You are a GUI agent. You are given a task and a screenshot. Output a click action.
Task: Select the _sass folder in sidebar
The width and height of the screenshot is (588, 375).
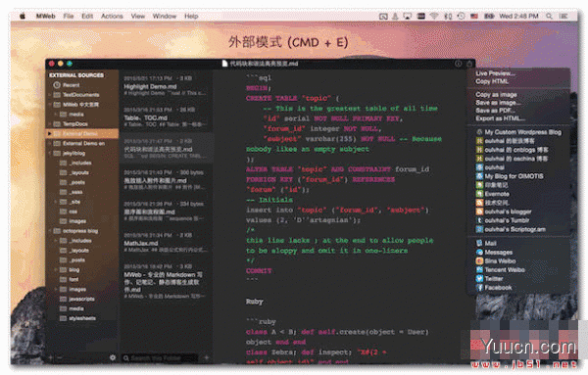(x=72, y=192)
